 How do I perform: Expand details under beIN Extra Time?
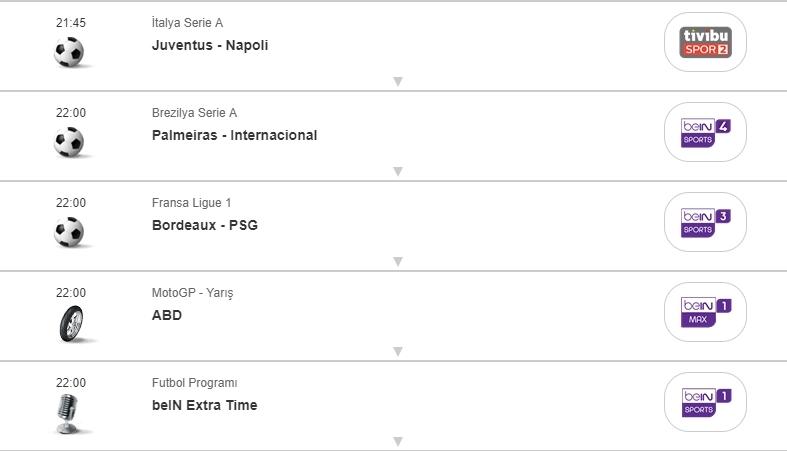tap(397, 441)
